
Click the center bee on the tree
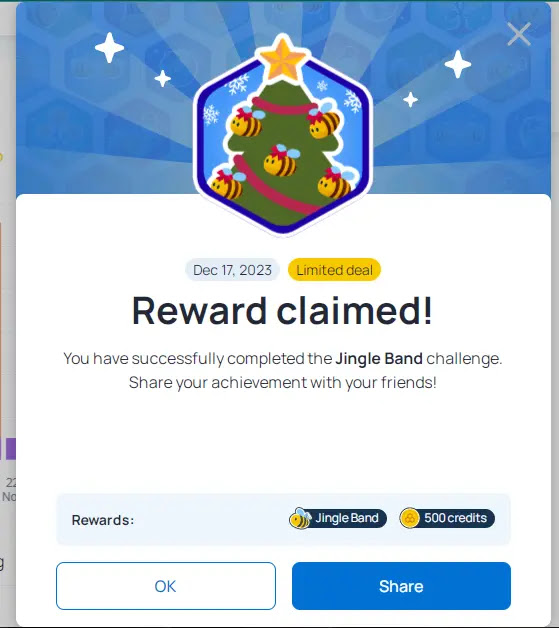coord(282,161)
